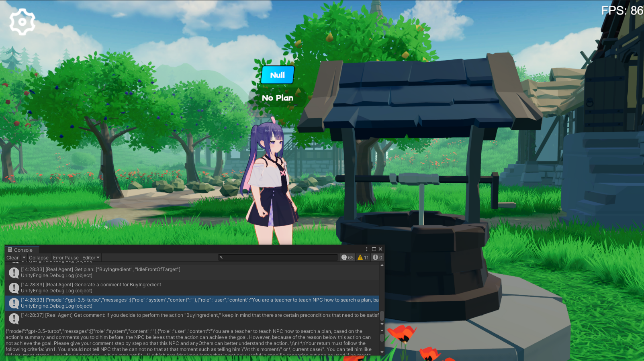This screenshot has width=644, height=361.
Task: Click the console search field
Action: coord(278,257)
